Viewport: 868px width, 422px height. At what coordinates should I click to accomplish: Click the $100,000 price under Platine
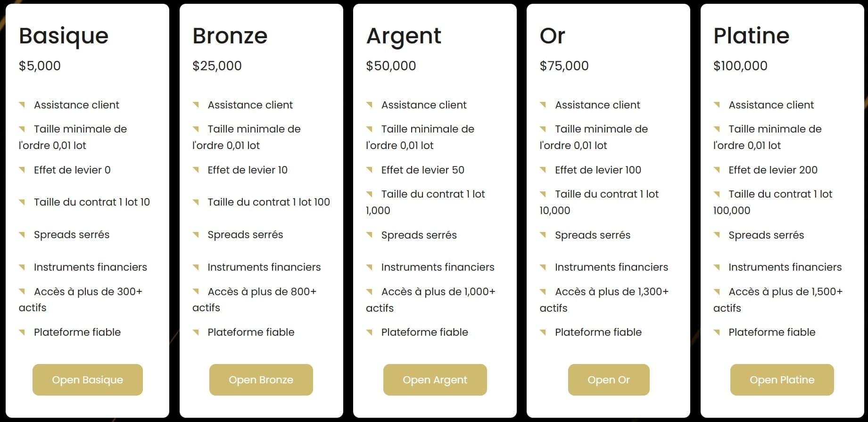click(x=740, y=66)
